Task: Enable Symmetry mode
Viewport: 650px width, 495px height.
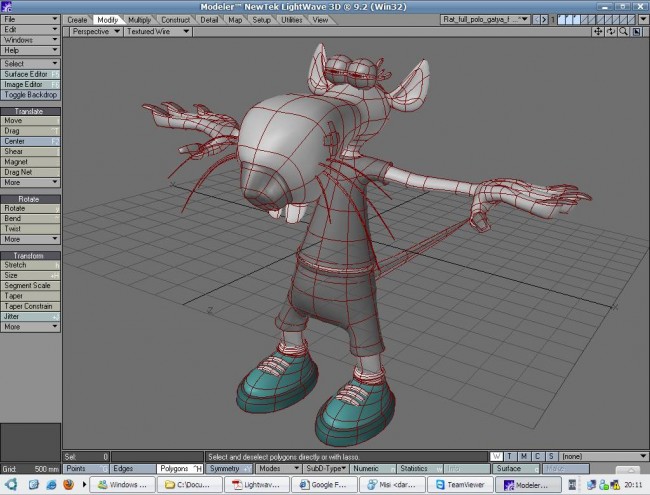Action: pyautogui.click(x=230, y=468)
